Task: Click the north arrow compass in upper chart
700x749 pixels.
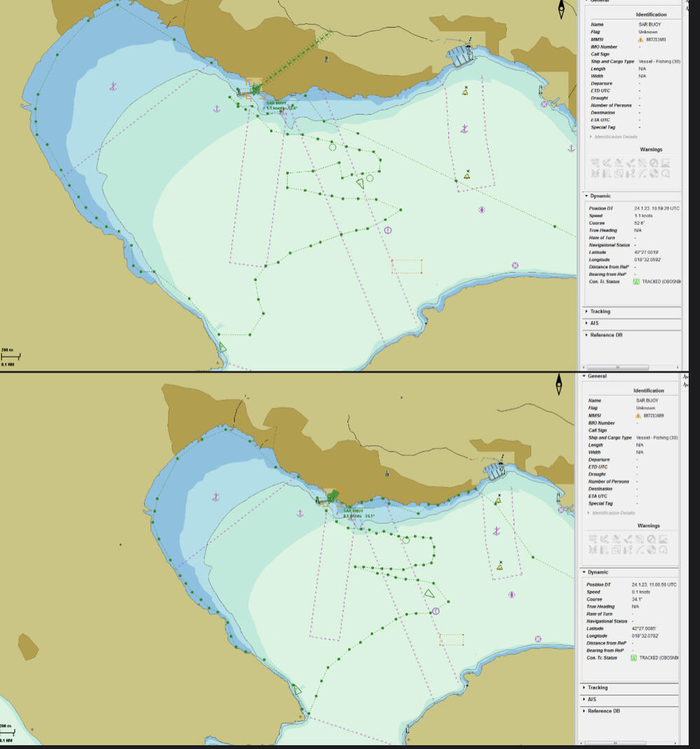Action: [561, 8]
